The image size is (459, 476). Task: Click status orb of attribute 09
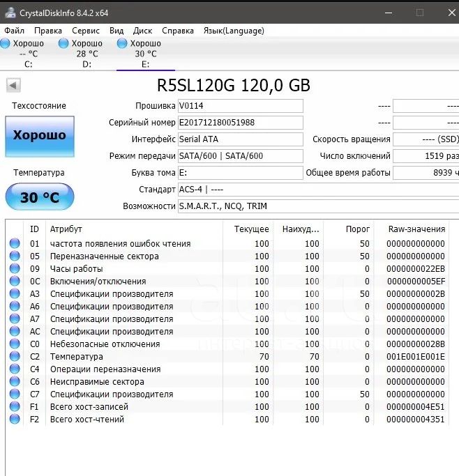pyautogui.click(x=15, y=268)
